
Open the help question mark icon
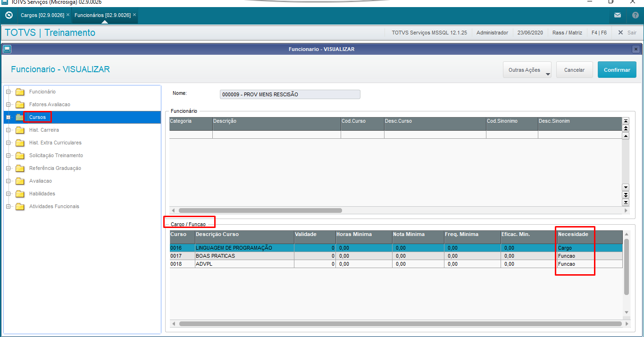635,16
